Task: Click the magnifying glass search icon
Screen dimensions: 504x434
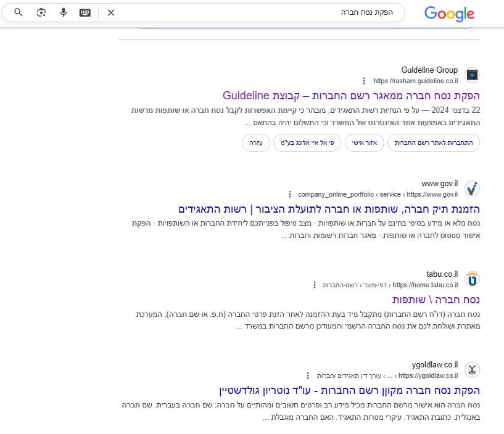Action: 19,12
